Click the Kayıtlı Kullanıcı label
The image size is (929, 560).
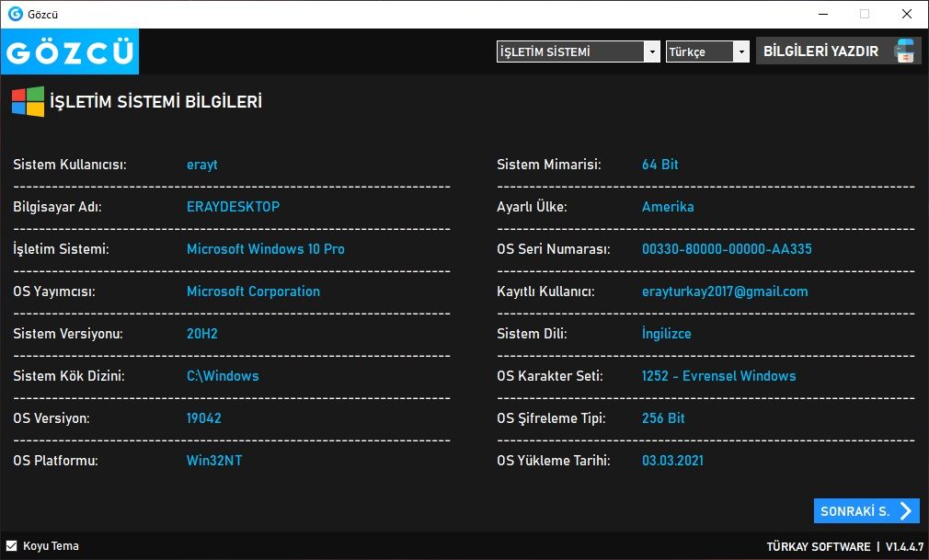(545, 291)
